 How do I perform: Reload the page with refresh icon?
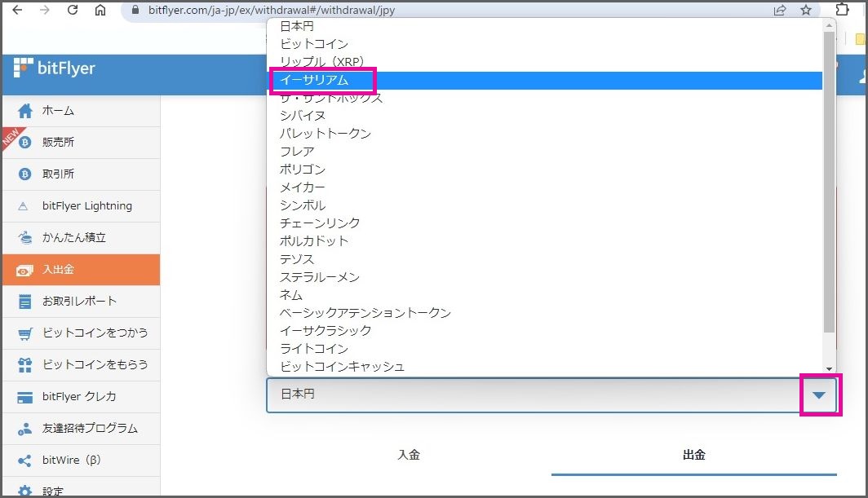(x=73, y=10)
